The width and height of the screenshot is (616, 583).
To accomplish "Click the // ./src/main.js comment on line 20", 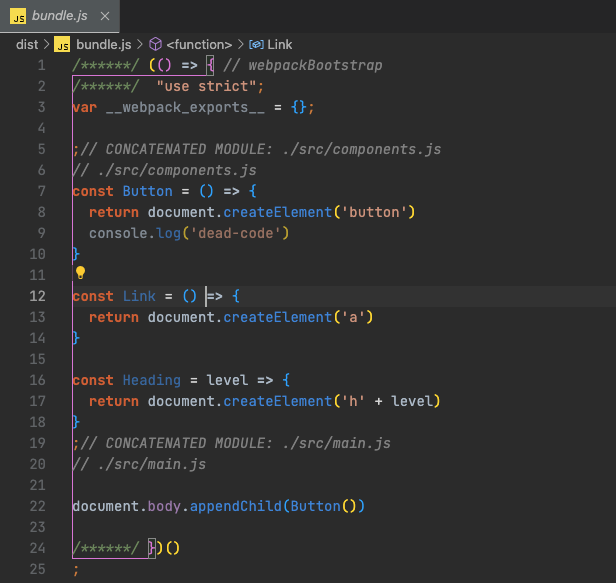I will tap(139, 464).
